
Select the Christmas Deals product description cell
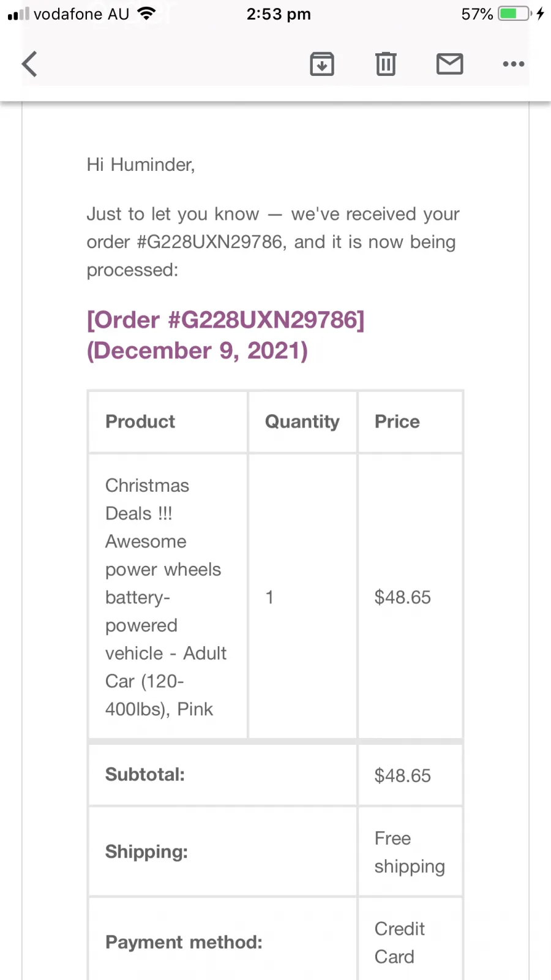coord(168,597)
